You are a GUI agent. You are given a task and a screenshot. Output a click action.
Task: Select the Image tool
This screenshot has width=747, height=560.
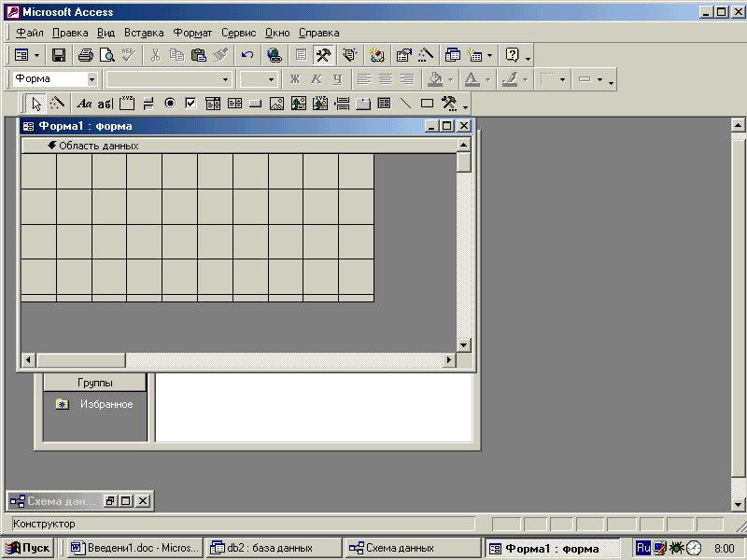coord(277,104)
